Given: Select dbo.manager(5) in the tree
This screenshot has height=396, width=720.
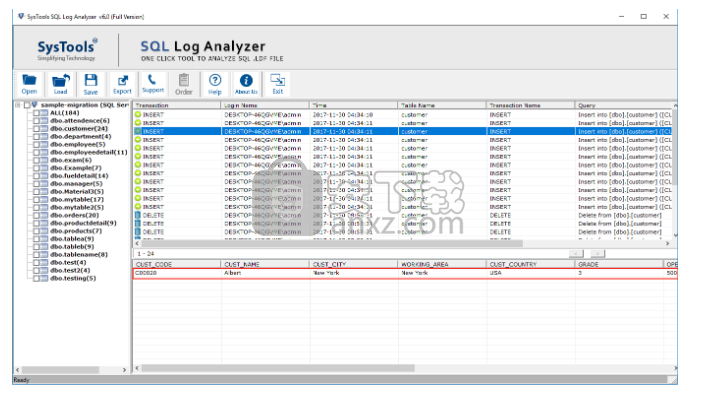Looking at the screenshot, I should click(76, 184).
